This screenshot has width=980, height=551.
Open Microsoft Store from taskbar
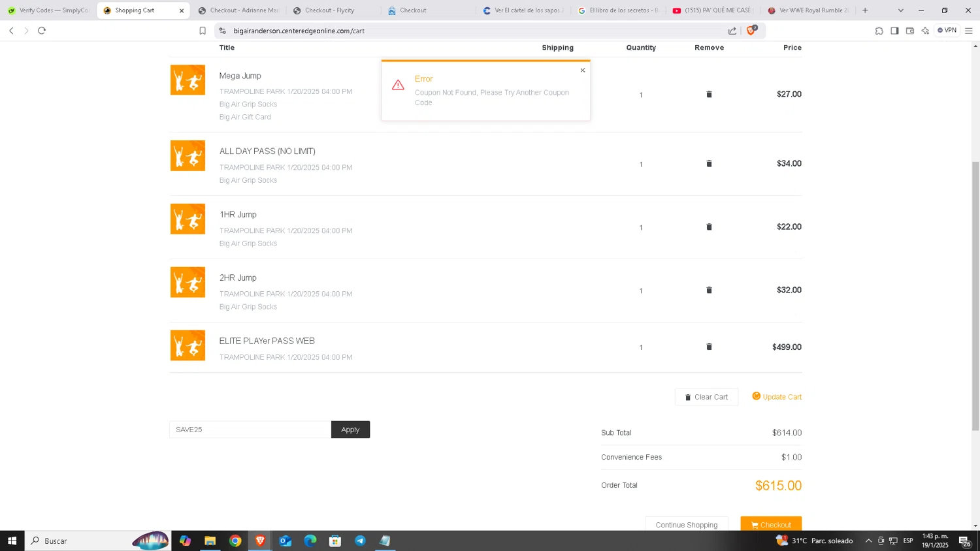coord(335,541)
